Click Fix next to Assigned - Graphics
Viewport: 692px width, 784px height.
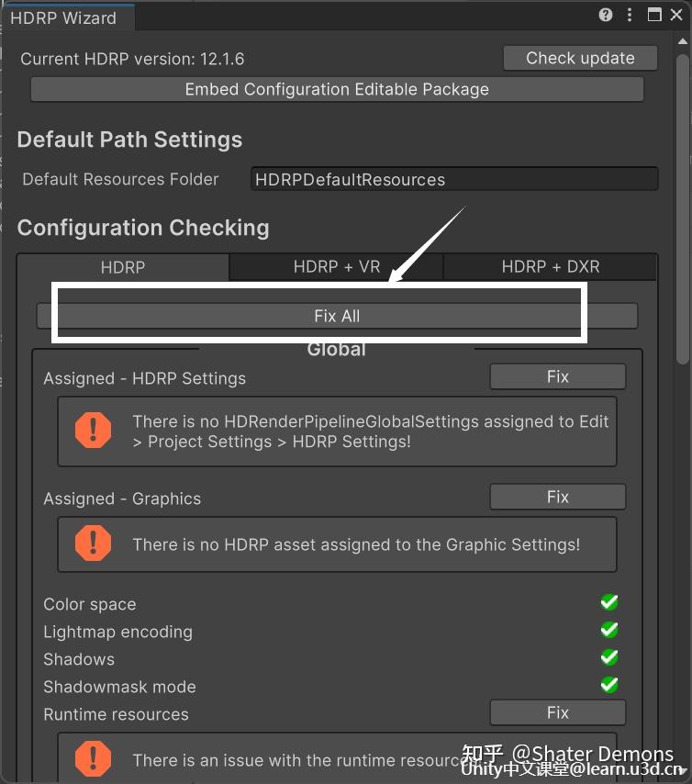point(557,497)
